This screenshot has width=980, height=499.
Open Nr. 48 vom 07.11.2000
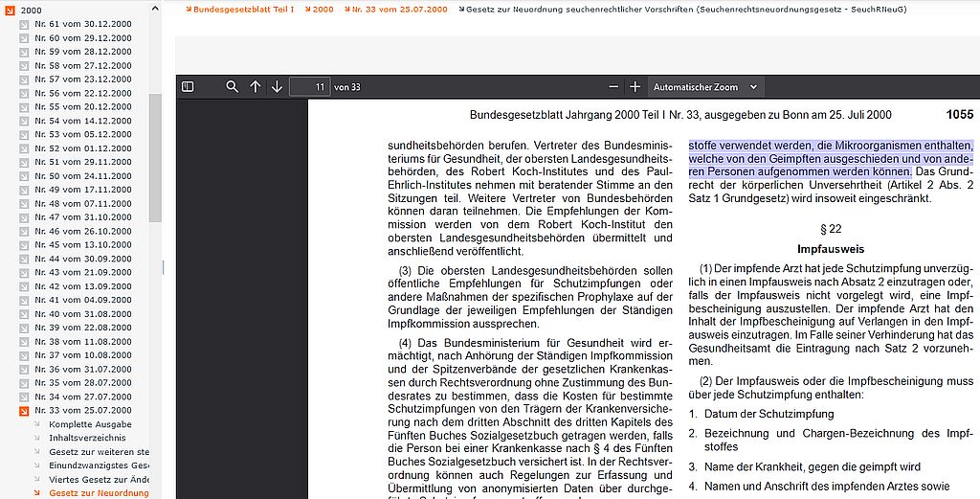tap(83, 203)
